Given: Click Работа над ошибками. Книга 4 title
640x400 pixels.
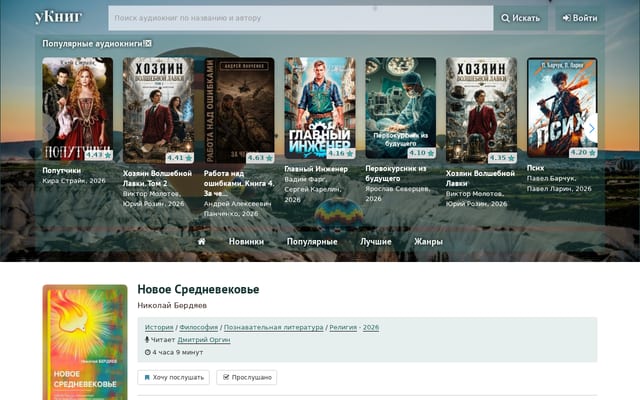Looking at the screenshot, I should pos(239,183).
